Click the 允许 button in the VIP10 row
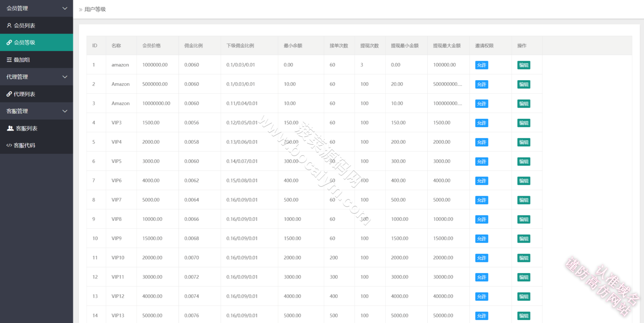 (481, 258)
